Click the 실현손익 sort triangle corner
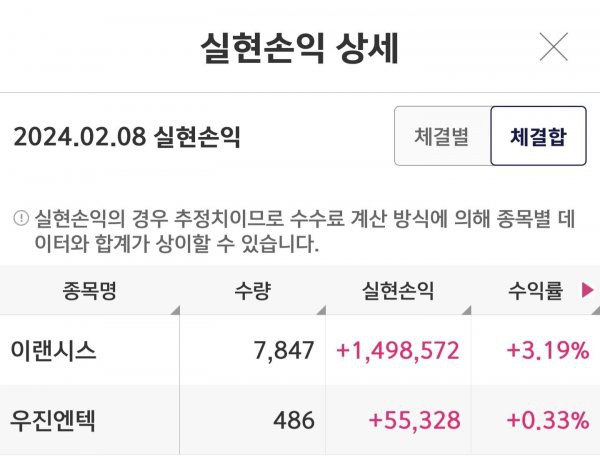The width and height of the screenshot is (600, 456). (x=467, y=311)
